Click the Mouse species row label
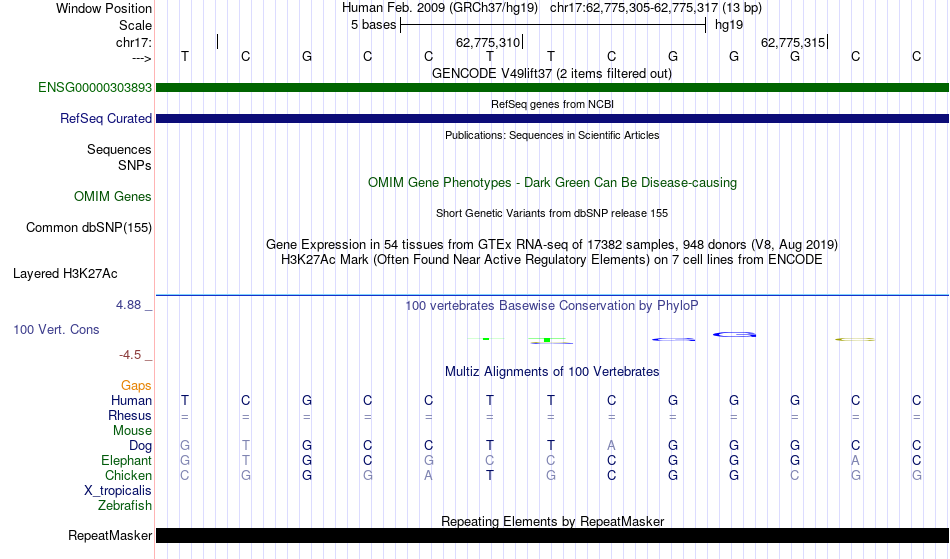The width and height of the screenshot is (950, 559). (x=132, y=431)
